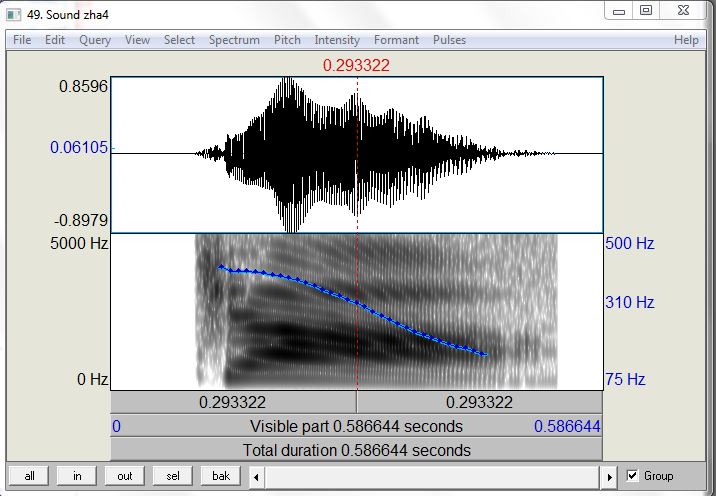Click the '5000 Hz' spectrogram top label

coord(79,243)
